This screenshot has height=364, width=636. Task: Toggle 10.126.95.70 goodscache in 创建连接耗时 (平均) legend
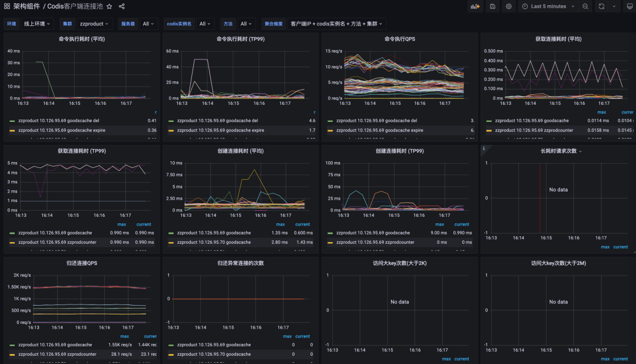pyautogui.click(x=214, y=242)
